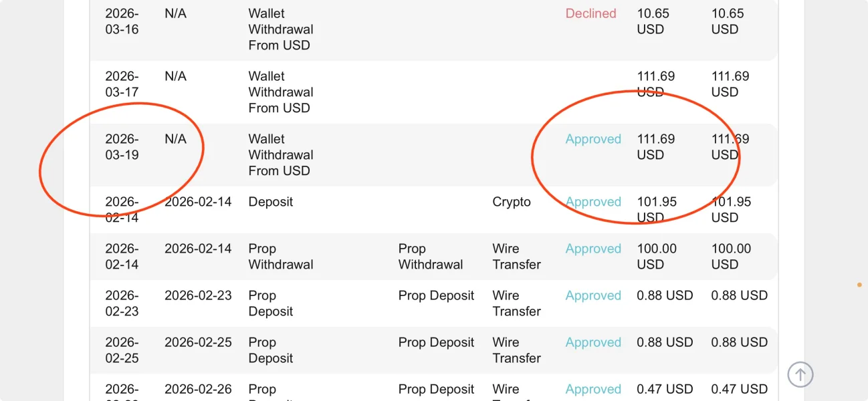Image resolution: width=868 pixels, height=401 pixels.
Task: Select the 2026-03-17 date cell
Action: 122,84
